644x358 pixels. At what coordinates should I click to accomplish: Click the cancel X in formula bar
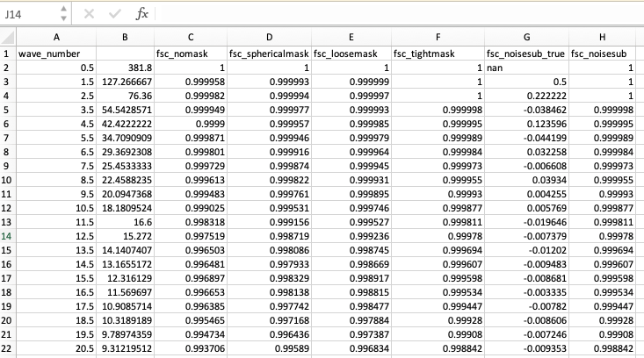[90, 14]
